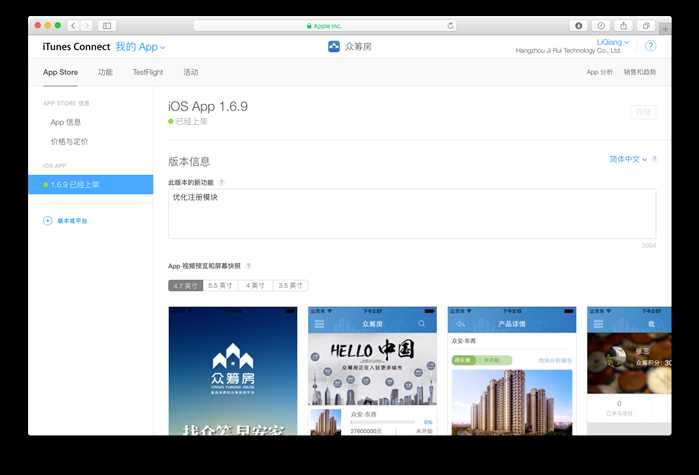Open the Safari downloads icon

tap(578, 26)
